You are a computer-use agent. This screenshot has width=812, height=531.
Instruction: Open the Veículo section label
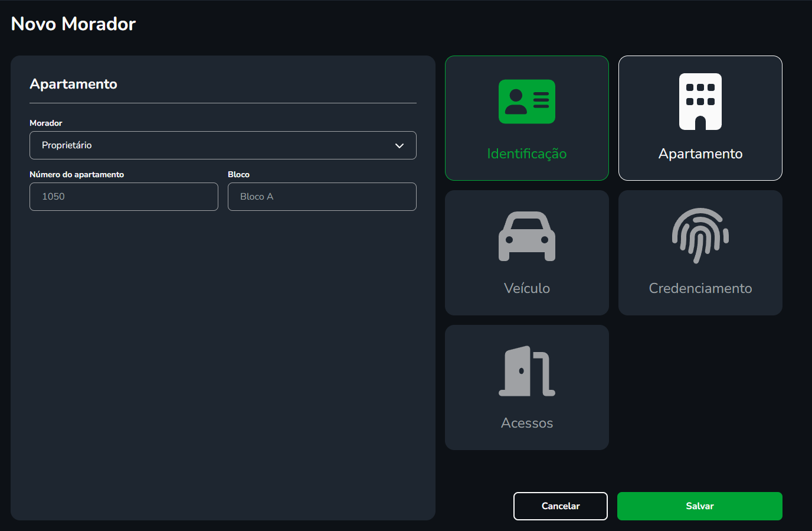click(x=526, y=288)
